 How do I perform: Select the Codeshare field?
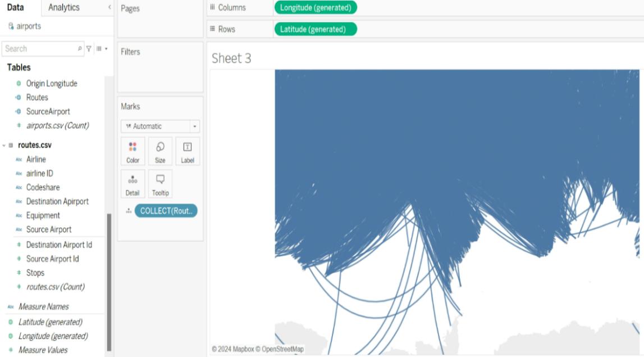(x=43, y=187)
